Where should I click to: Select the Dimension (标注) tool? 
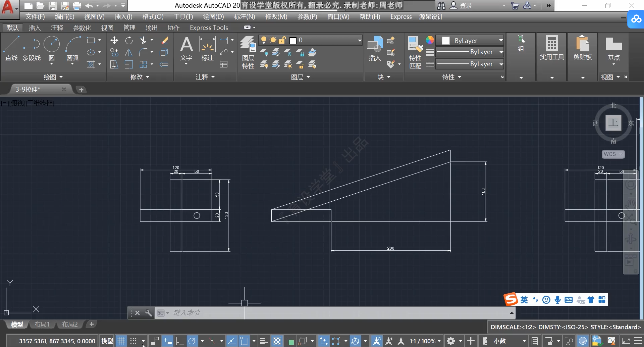coord(207,49)
